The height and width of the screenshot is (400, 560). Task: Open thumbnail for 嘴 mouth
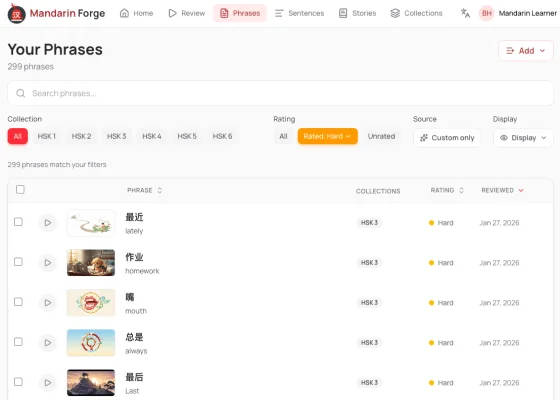click(91, 303)
